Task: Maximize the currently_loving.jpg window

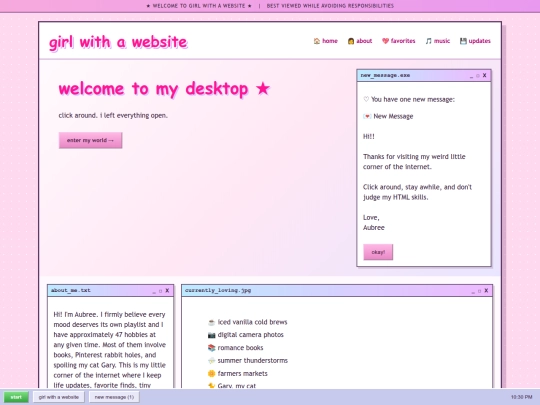Action: pos(479,291)
